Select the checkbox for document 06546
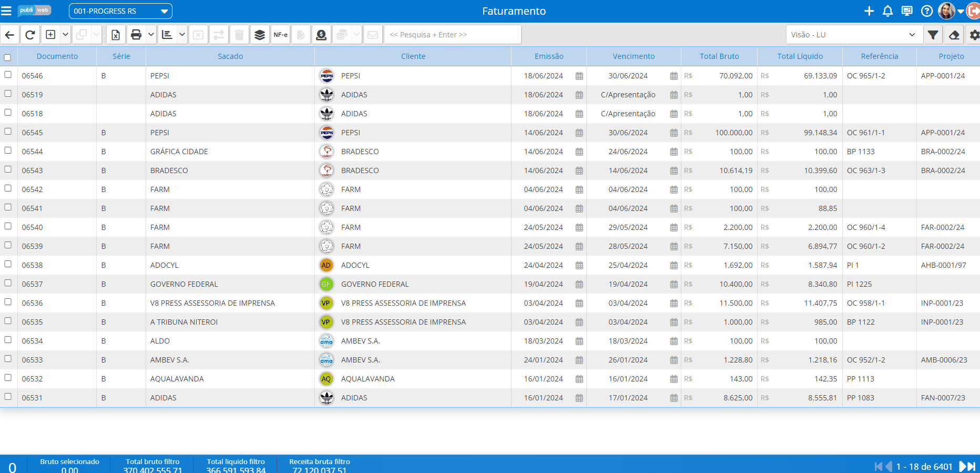This screenshot has height=473, width=980. point(8,75)
